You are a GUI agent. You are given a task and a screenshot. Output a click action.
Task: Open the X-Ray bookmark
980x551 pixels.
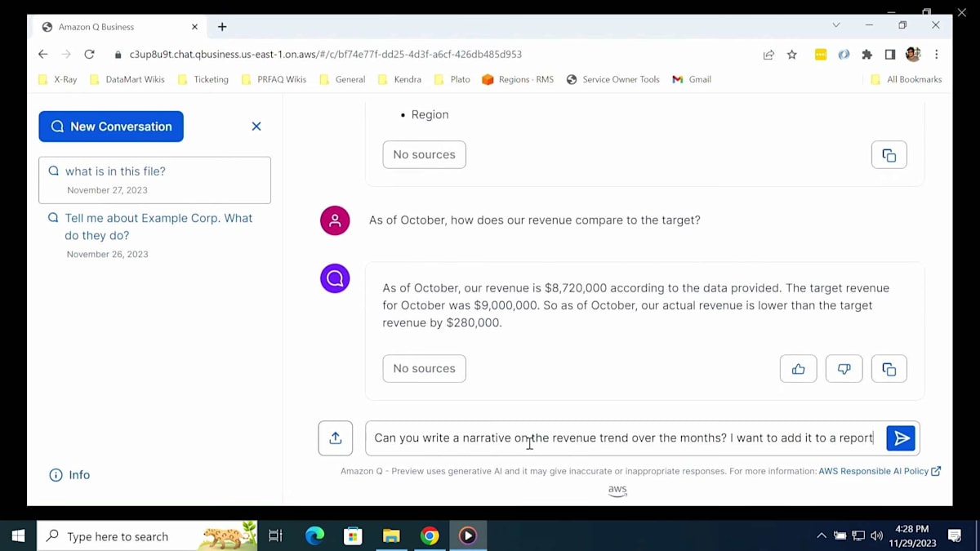click(58, 79)
